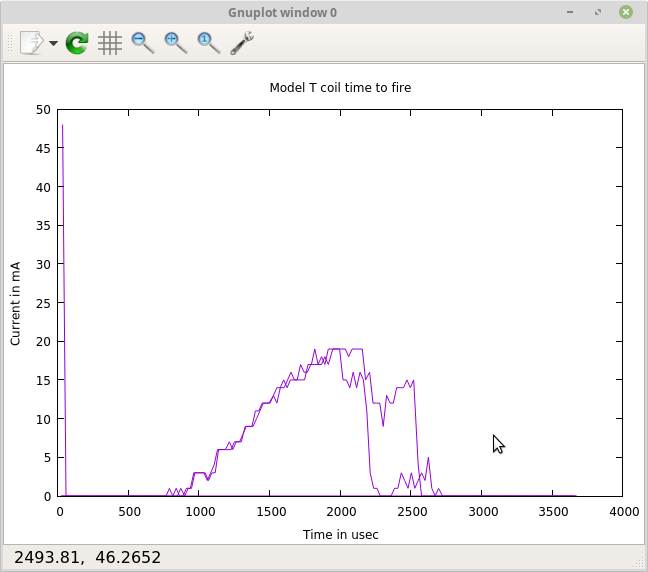Image resolution: width=648 pixels, height=572 pixels.
Task: Click the coordinate readout in status bar
Action: pyautogui.click(x=87, y=557)
